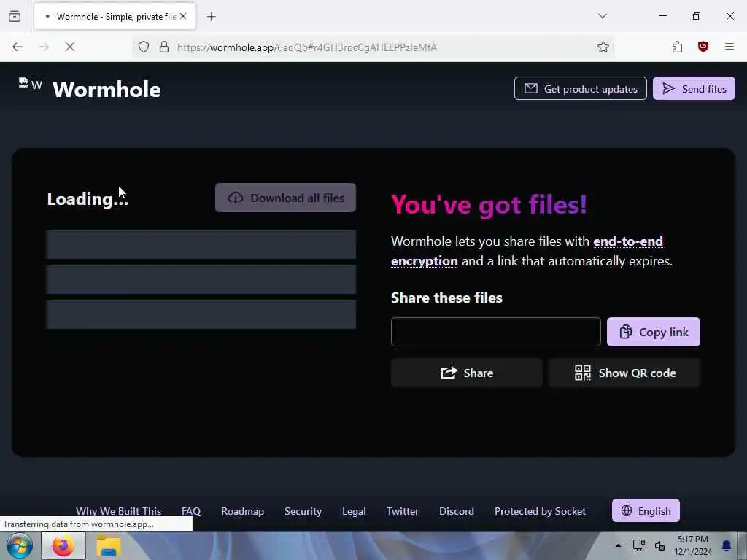Image resolution: width=747 pixels, height=560 pixels.
Task: View site security via padlock icon
Action: 164,47
